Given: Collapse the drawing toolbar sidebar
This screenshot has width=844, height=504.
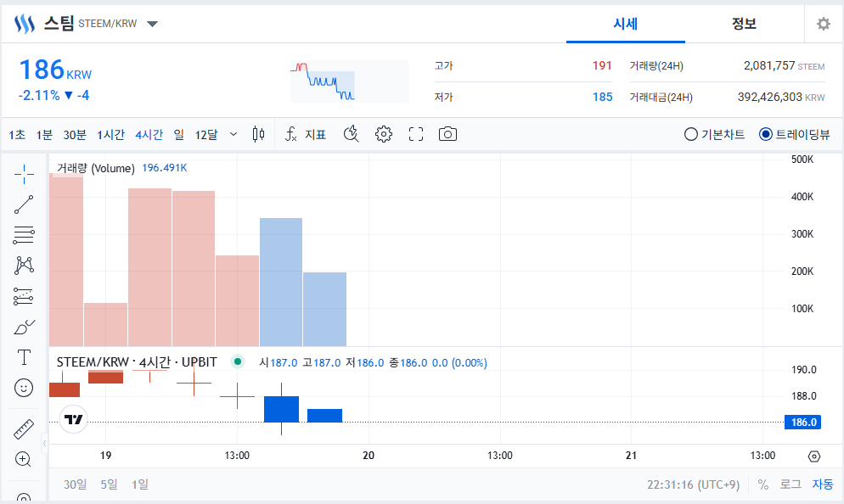Looking at the screenshot, I should click(44, 444).
